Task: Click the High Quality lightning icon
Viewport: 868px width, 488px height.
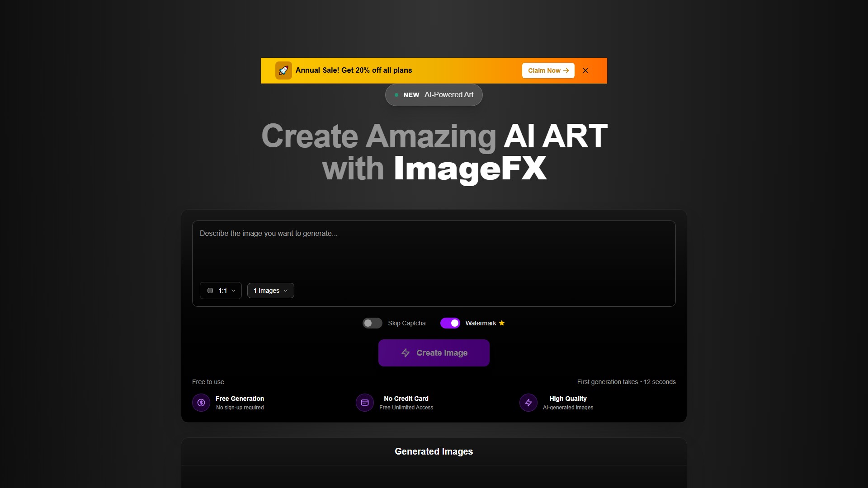Action: [x=528, y=403]
